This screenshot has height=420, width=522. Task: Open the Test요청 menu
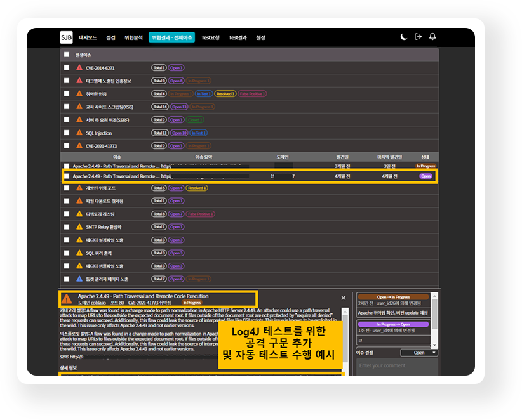210,37
